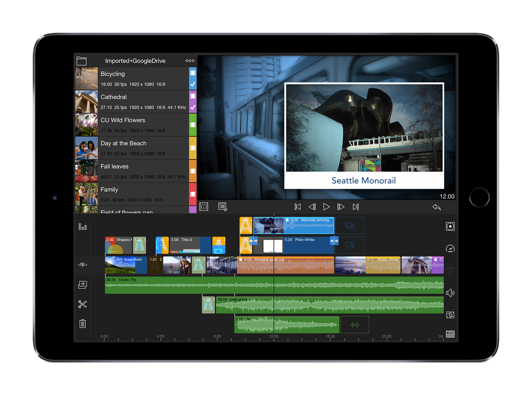Image resolution: width=532 pixels, height=395 pixels.
Task: Click the yellow color tag on Day at the Beach
Action: pyautogui.click(x=193, y=148)
